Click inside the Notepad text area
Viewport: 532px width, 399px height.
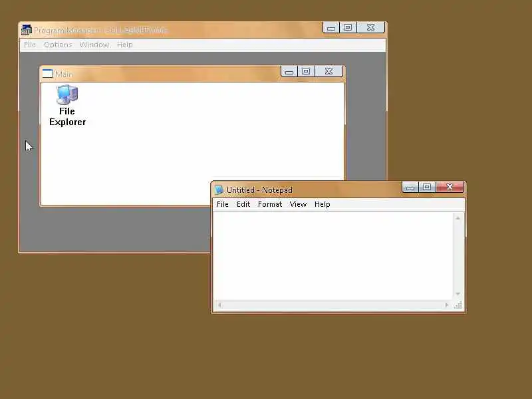pos(333,256)
